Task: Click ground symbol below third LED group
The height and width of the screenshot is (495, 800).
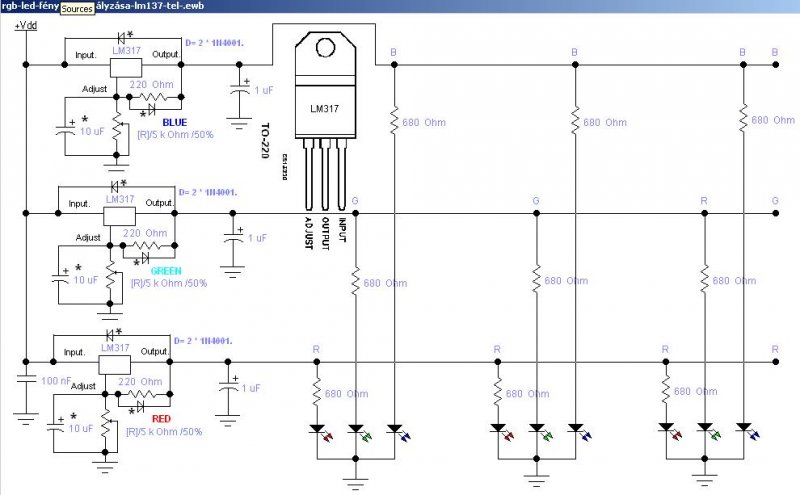Action: (x=705, y=480)
